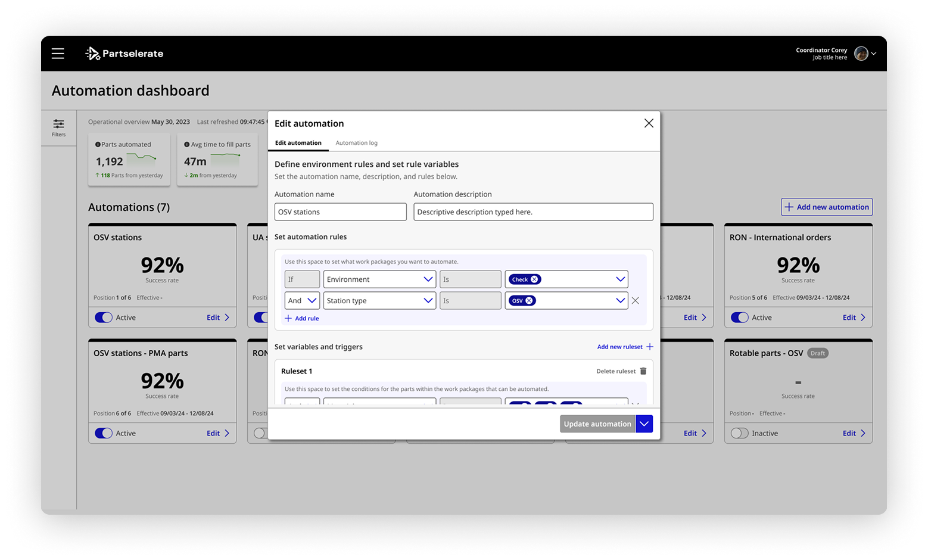Open the hamburger navigation menu
Screen dimensions: 928x560
pos(58,53)
